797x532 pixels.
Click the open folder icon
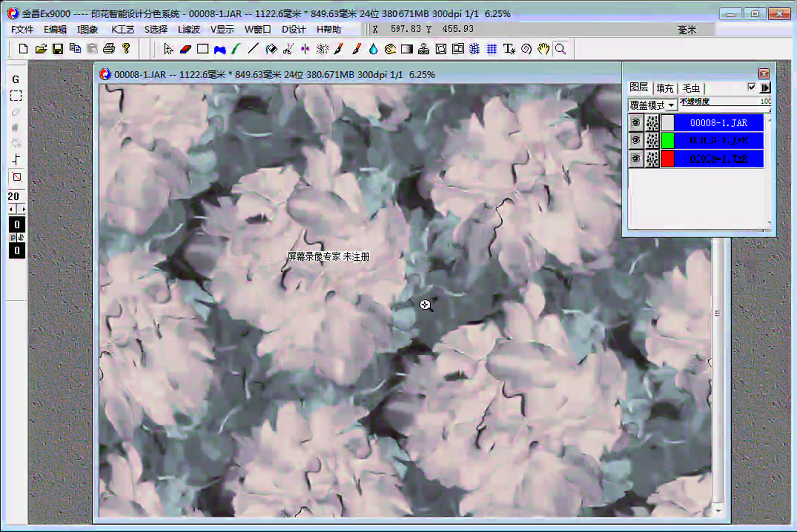[x=41, y=48]
